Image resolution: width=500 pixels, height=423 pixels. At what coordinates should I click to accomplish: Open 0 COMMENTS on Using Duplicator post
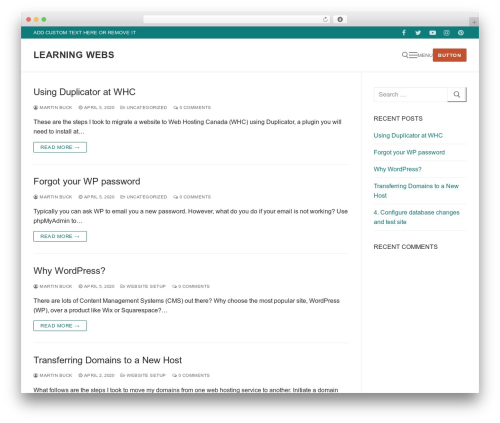192,107
